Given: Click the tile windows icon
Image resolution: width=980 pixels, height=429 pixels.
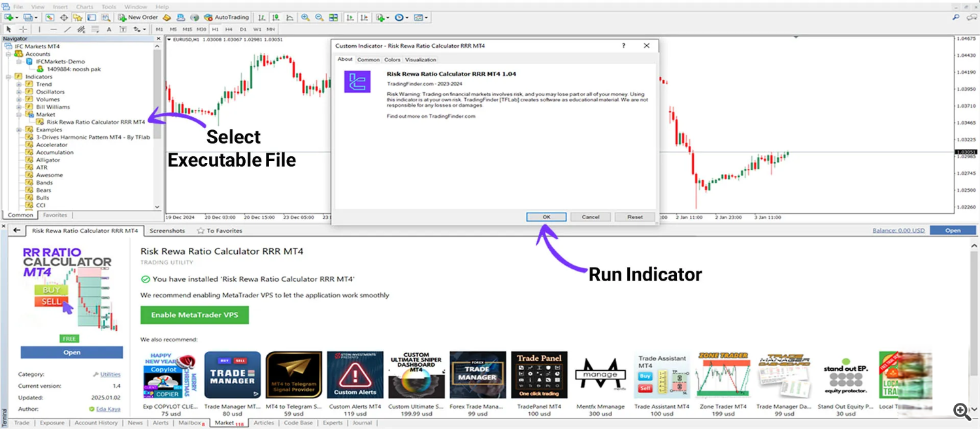Looking at the screenshot, I should coord(333,18).
